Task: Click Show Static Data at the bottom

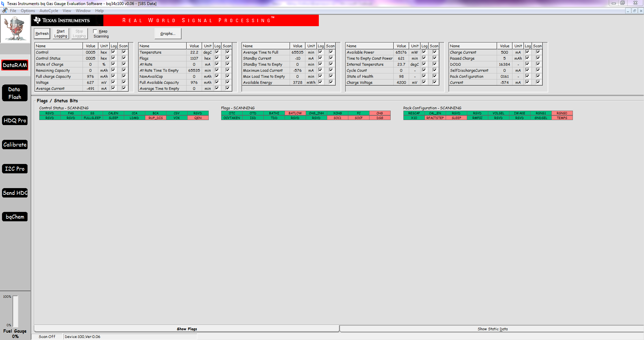Action: [492, 329]
